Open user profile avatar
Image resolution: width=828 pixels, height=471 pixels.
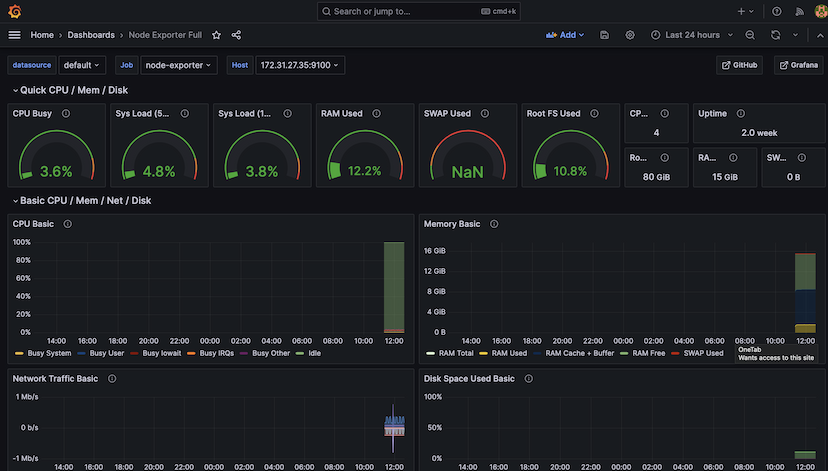(x=821, y=11)
